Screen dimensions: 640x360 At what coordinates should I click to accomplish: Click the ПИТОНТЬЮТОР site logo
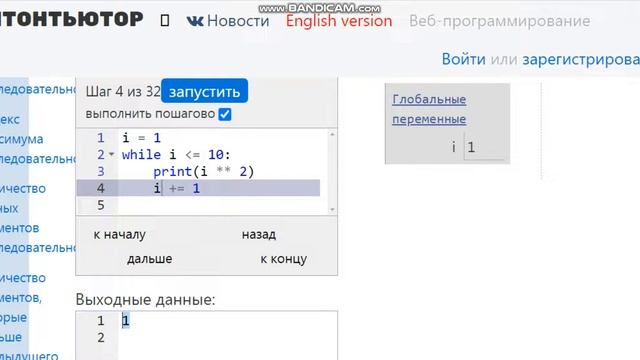[x=71, y=19]
